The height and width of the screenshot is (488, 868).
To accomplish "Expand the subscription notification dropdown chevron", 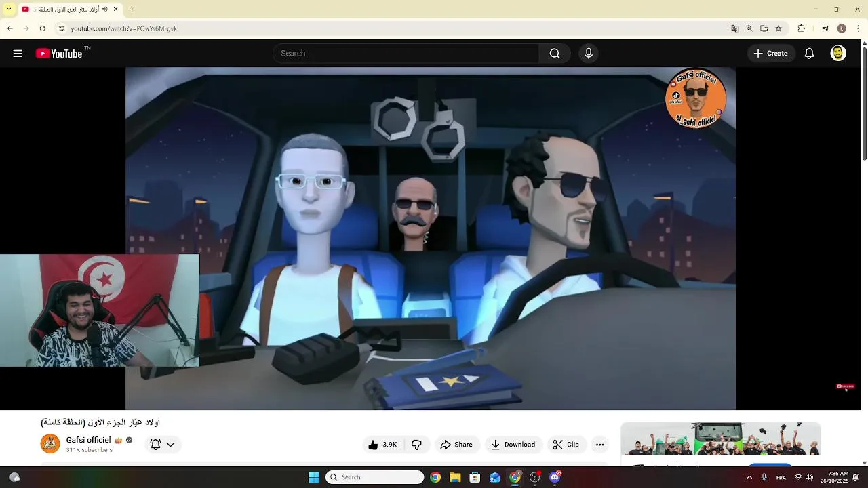I will tap(170, 445).
